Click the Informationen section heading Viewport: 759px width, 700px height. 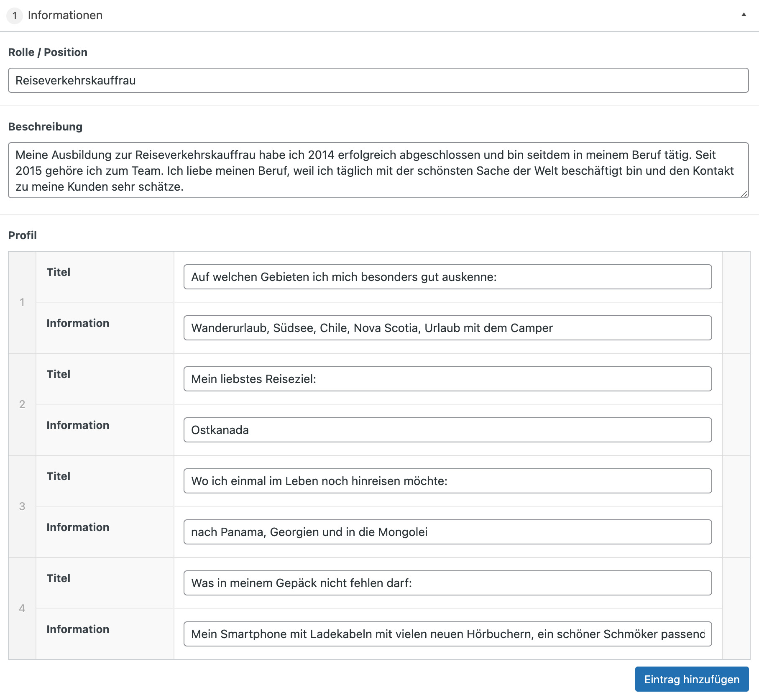pos(65,15)
